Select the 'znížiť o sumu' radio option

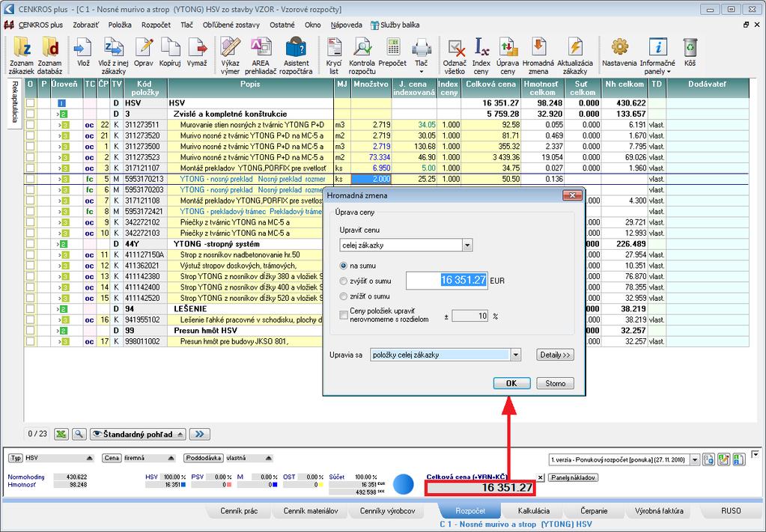[x=344, y=296]
